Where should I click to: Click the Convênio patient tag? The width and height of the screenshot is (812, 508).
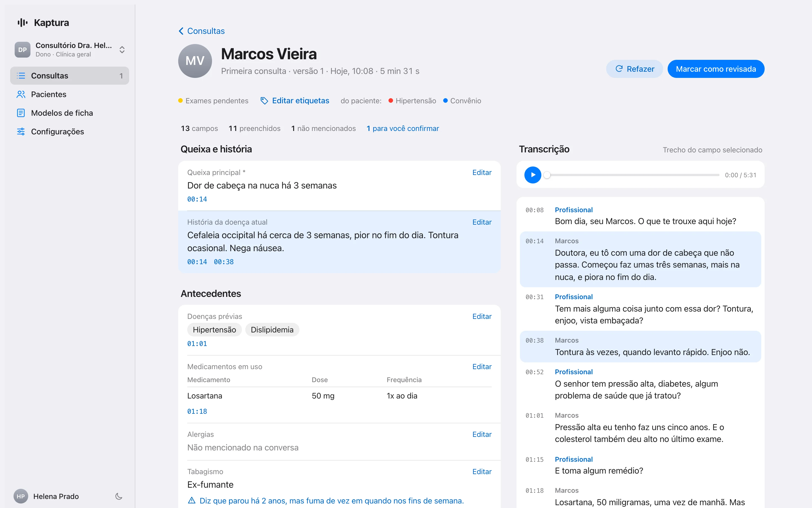(x=462, y=101)
